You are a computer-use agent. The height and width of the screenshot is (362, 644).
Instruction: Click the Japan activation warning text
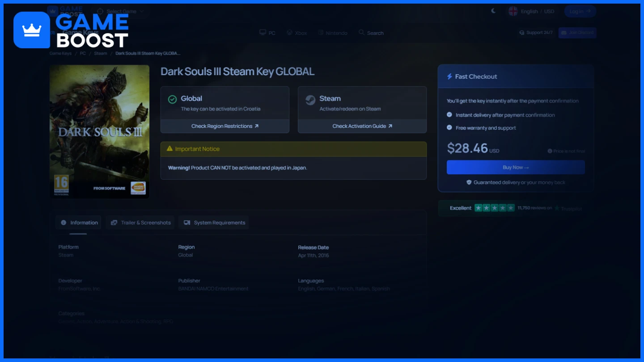pyautogui.click(x=237, y=168)
